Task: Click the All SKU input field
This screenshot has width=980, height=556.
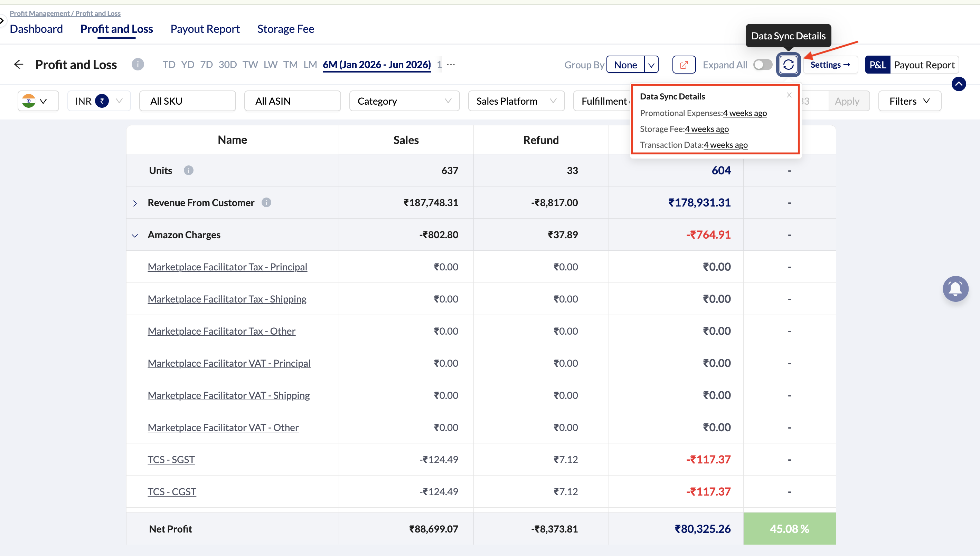Action: 188,101
